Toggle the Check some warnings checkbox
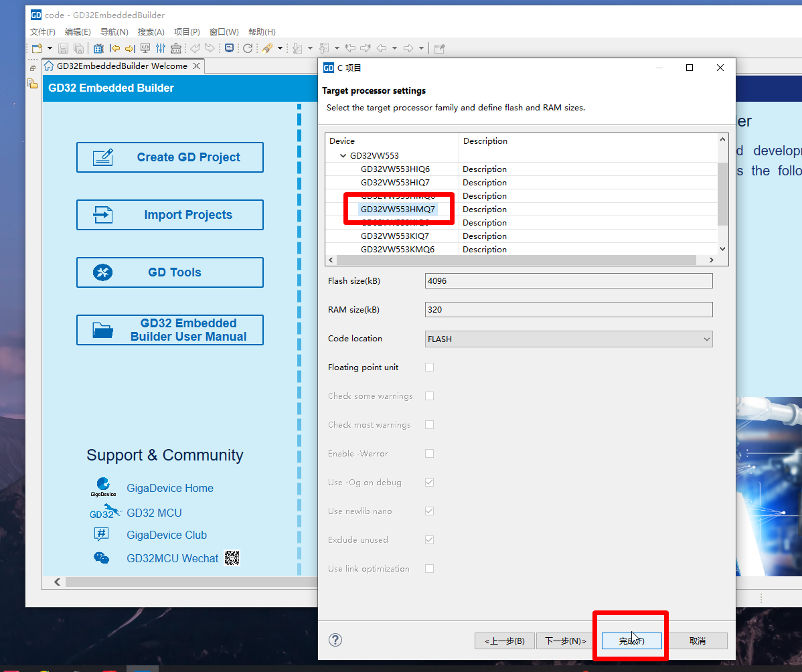This screenshot has width=802, height=672. pyautogui.click(x=430, y=396)
